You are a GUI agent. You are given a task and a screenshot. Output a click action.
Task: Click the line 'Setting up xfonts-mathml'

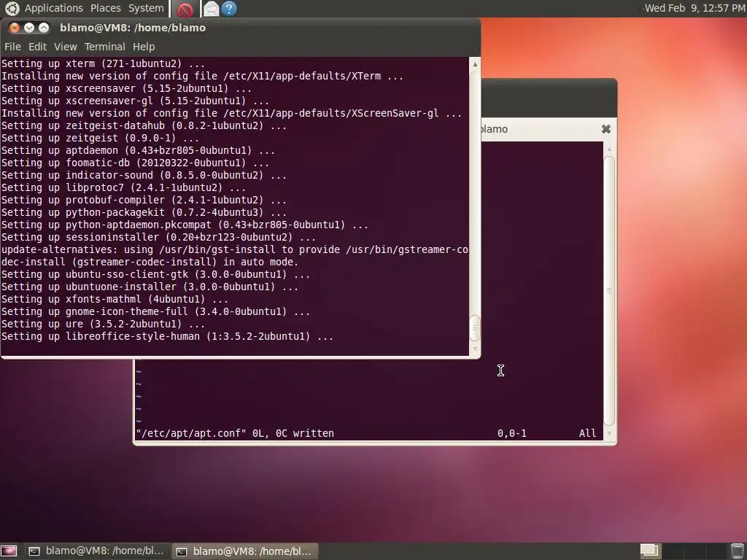pyautogui.click(x=115, y=298)
